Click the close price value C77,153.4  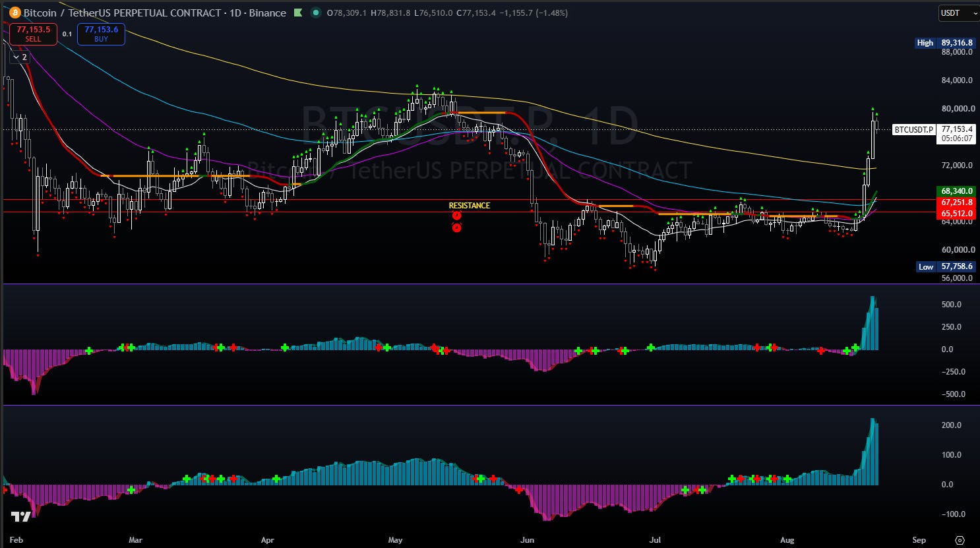coord(476,13)
